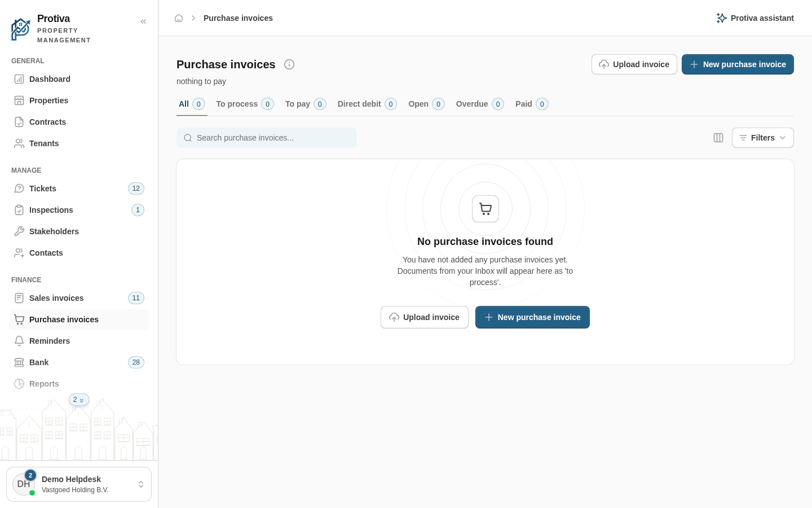Click the info icon beside Purchase invoices title

point(289,64)
